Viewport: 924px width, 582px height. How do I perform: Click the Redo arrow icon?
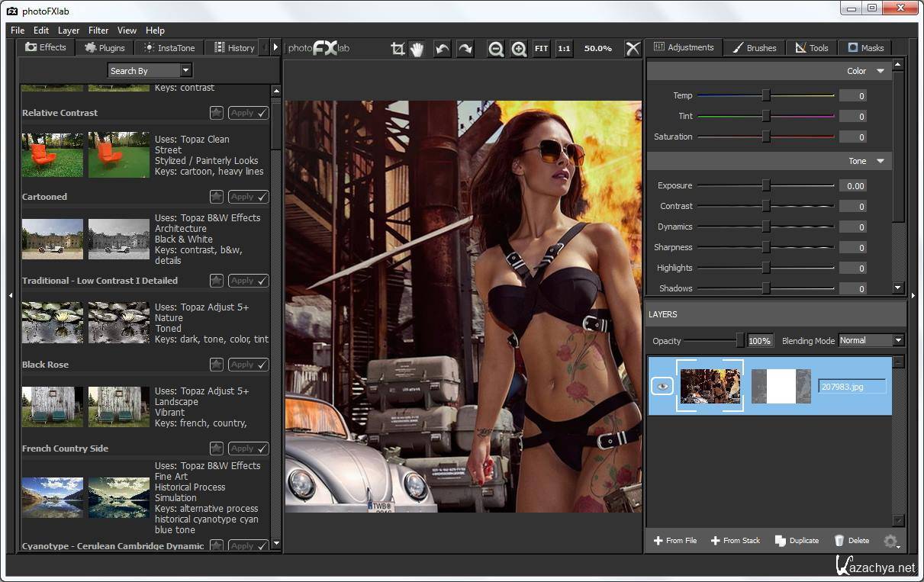coord(465,49)
